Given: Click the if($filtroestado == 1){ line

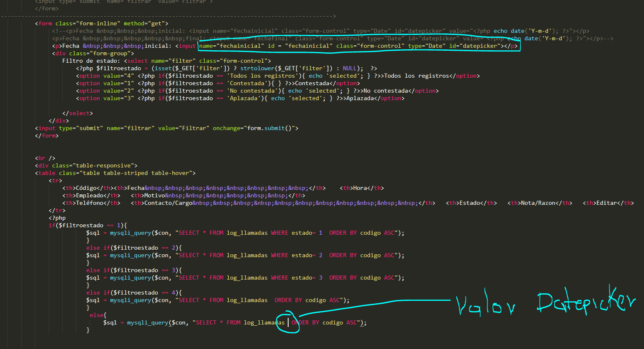Looking at the screenshot, I should pos(88,225).
